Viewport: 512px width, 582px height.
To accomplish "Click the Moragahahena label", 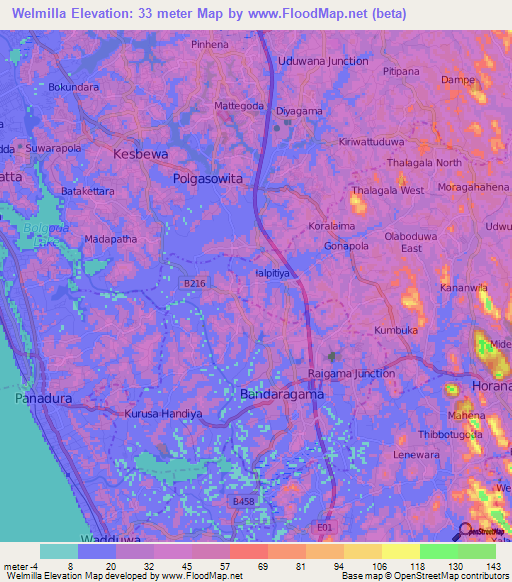I will click(473, 187).
